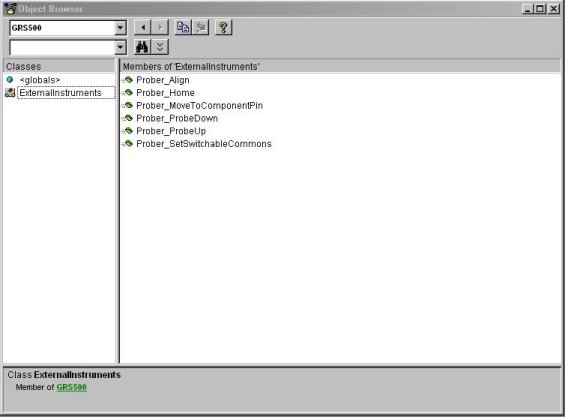Click the Copy to Clipboard icon

point(183,27)
